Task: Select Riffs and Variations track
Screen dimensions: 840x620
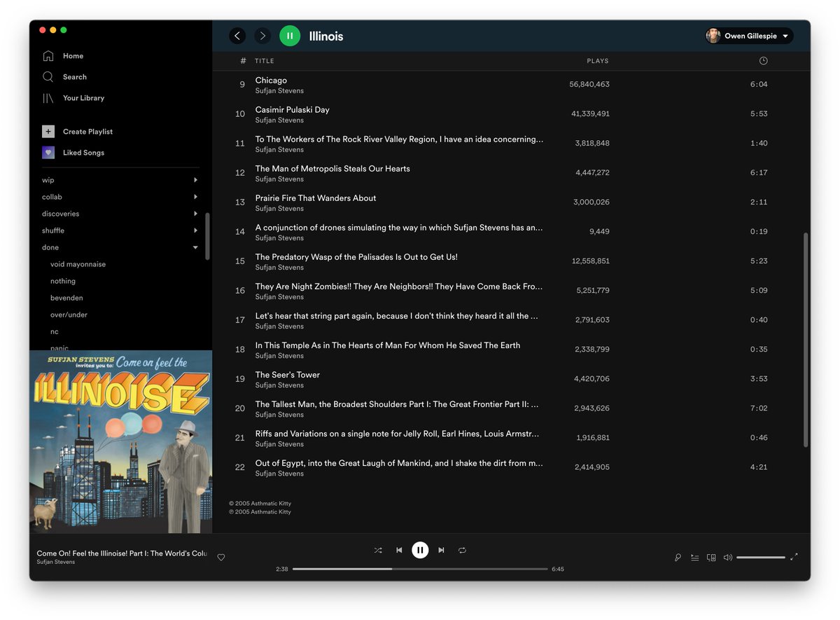Action: (x=398, y=434)
